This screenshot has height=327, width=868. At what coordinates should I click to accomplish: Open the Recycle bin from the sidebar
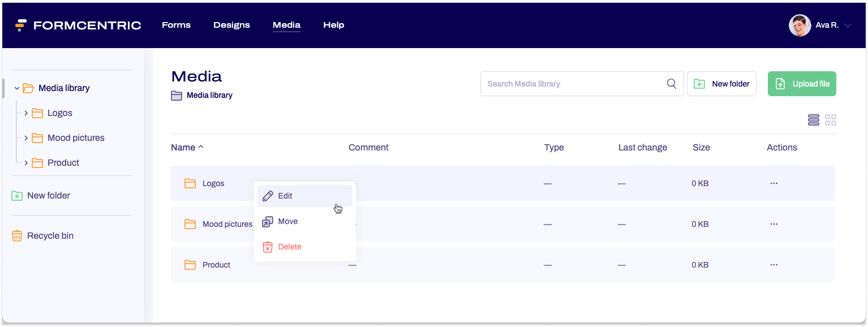tap(50, 235)
